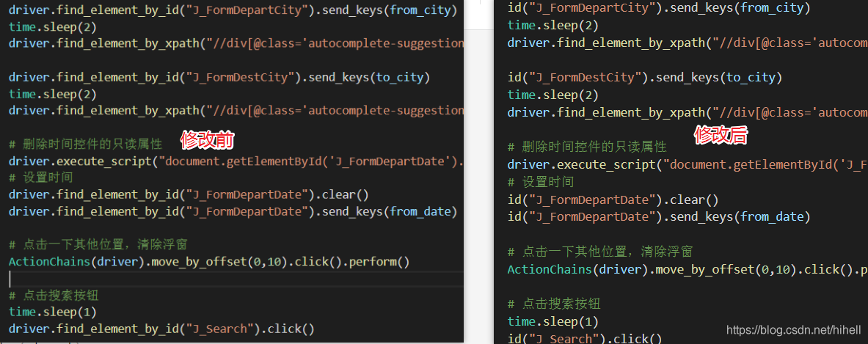Click time.sleep(2) below J_FormDestCity in right pane
This screenshot has width=868, height=344.
[x=553, y=95]
